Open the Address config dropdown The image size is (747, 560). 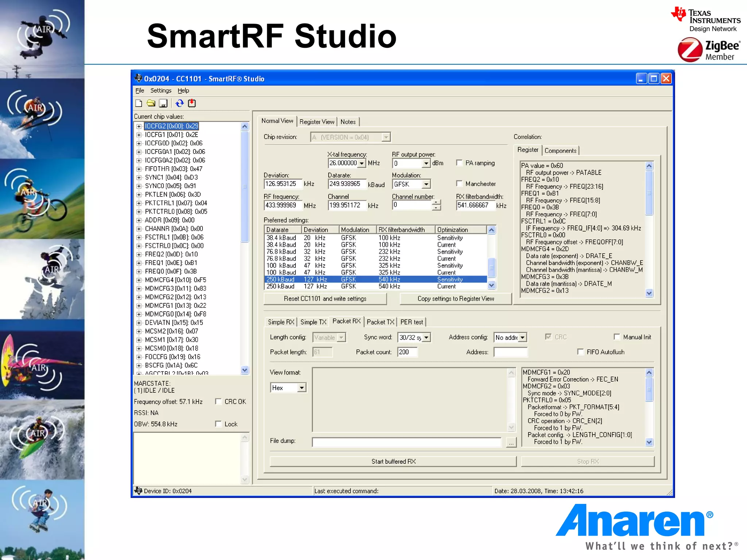click(x=522, y=338)
